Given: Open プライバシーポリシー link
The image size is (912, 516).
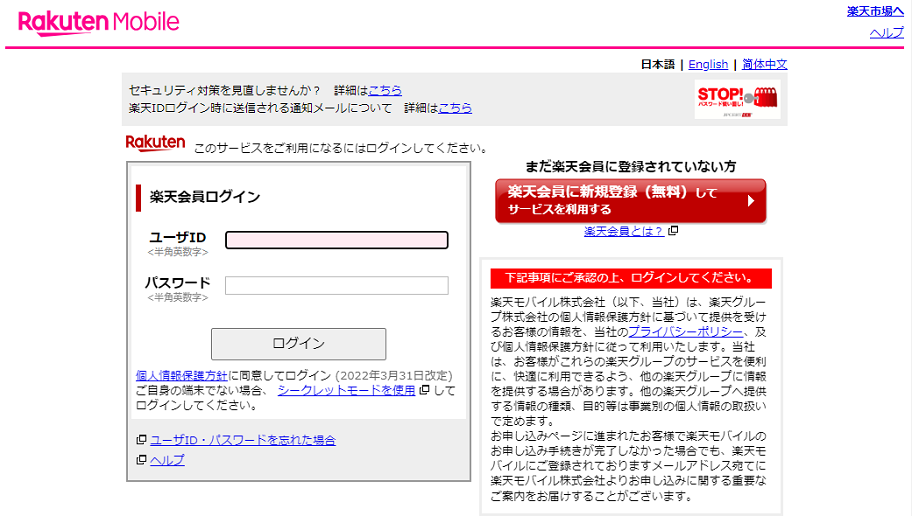Looking at the screenshot, I should [x=686, y=332].
